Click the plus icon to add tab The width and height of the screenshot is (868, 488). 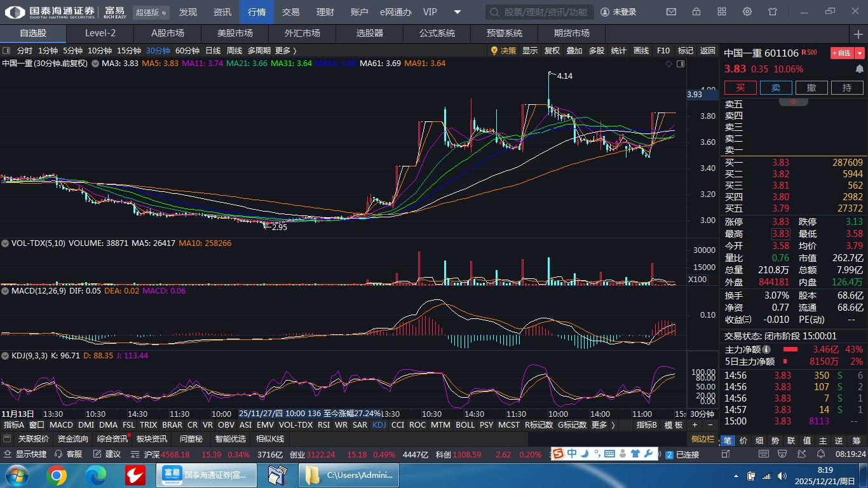point(859,34)
